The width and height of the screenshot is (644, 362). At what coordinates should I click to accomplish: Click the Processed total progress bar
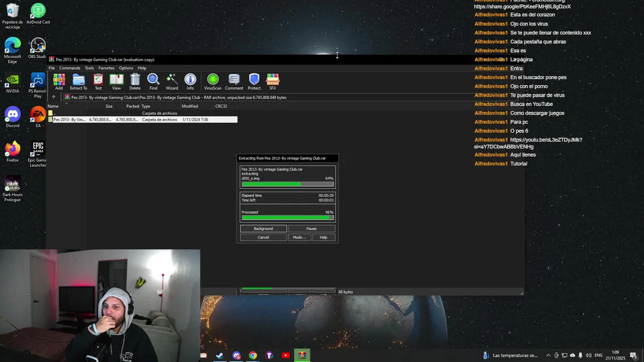(x=287, y=218)
